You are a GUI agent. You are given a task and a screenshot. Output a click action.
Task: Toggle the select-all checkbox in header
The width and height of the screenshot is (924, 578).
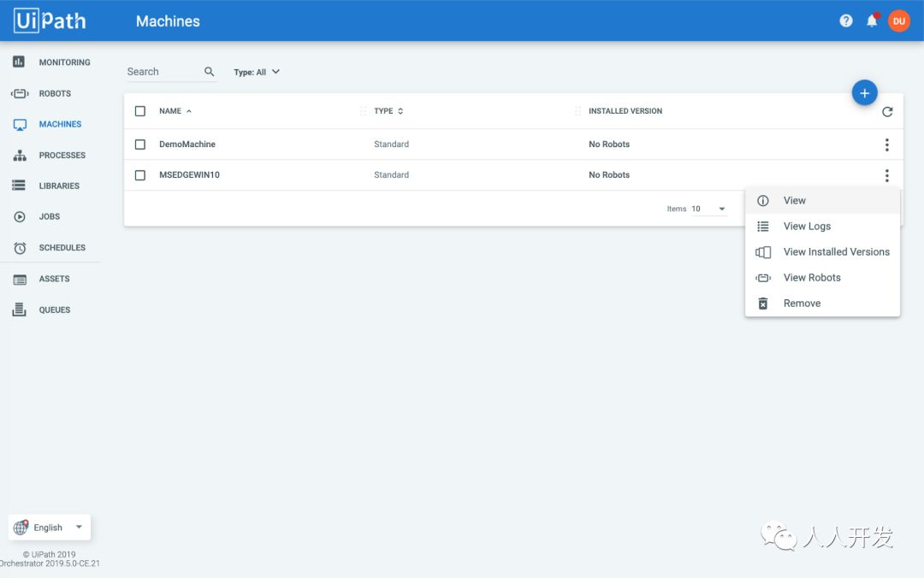[x=140, y=111]
